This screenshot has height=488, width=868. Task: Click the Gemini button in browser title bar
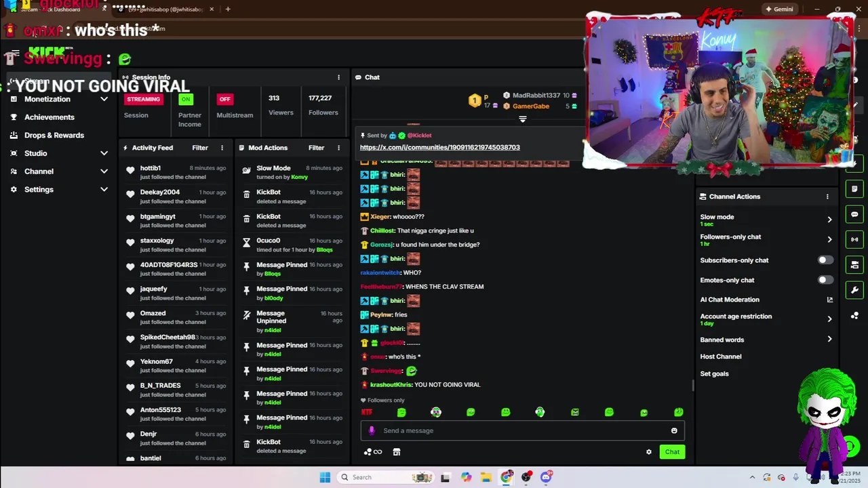click(778, 9)
